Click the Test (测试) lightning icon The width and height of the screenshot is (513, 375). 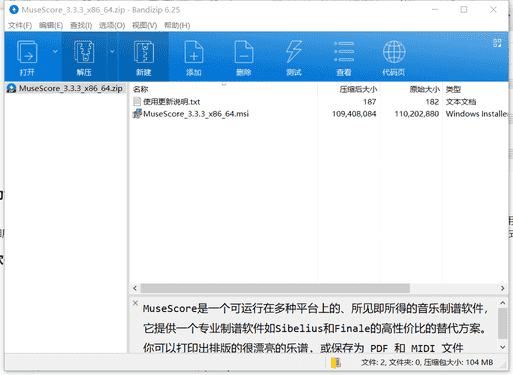[294, 52]
